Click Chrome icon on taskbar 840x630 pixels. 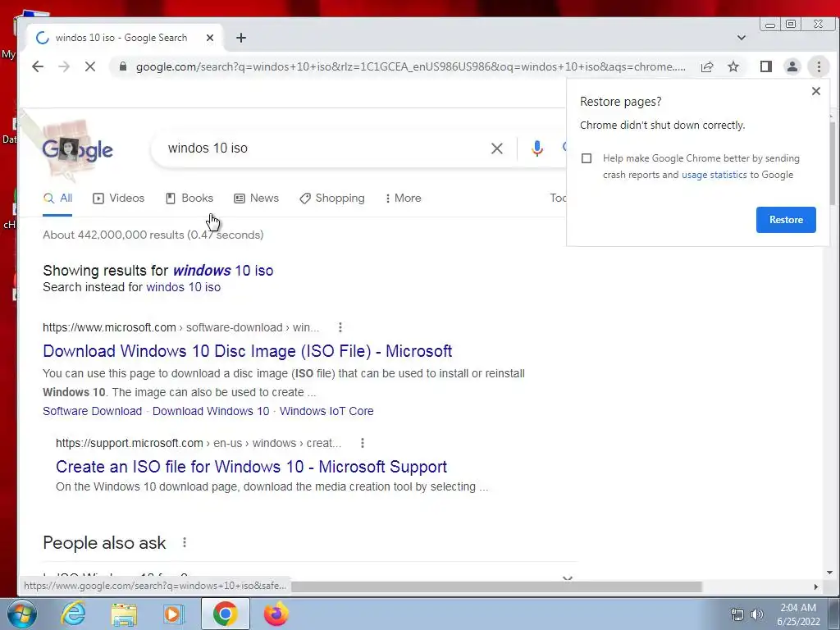pos(225,614)
